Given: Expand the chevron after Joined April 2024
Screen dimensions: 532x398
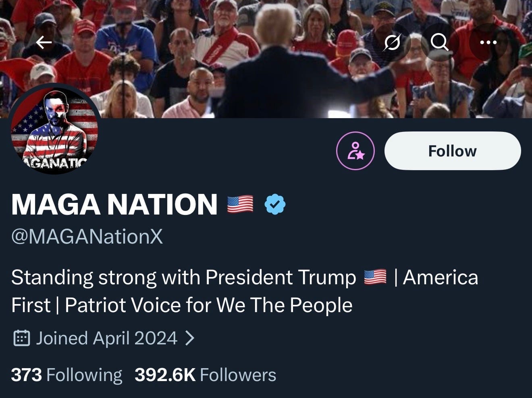Looking at the screenshot, I should coord(190,338).
